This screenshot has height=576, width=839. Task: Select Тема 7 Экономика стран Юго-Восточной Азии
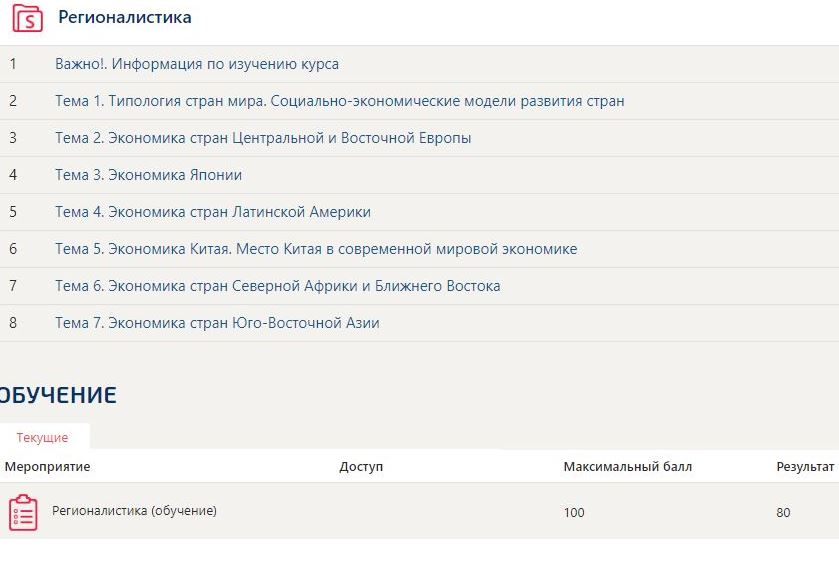point(217,323)
